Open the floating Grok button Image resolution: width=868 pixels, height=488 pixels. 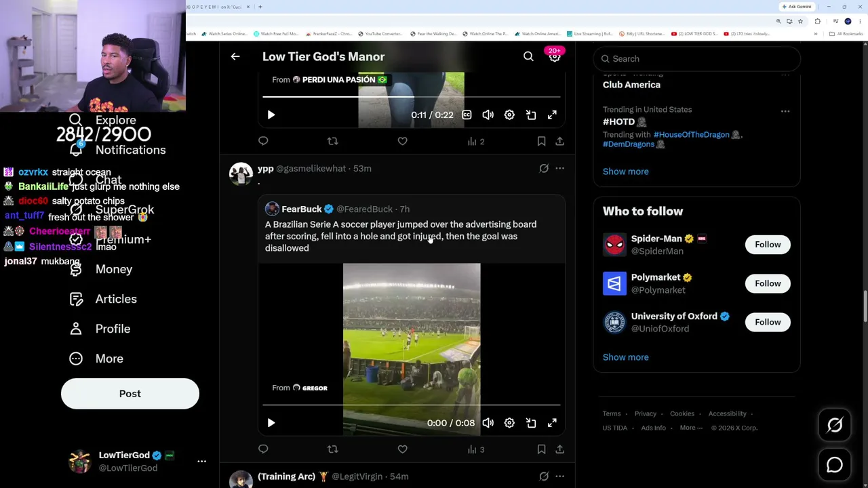835,425
